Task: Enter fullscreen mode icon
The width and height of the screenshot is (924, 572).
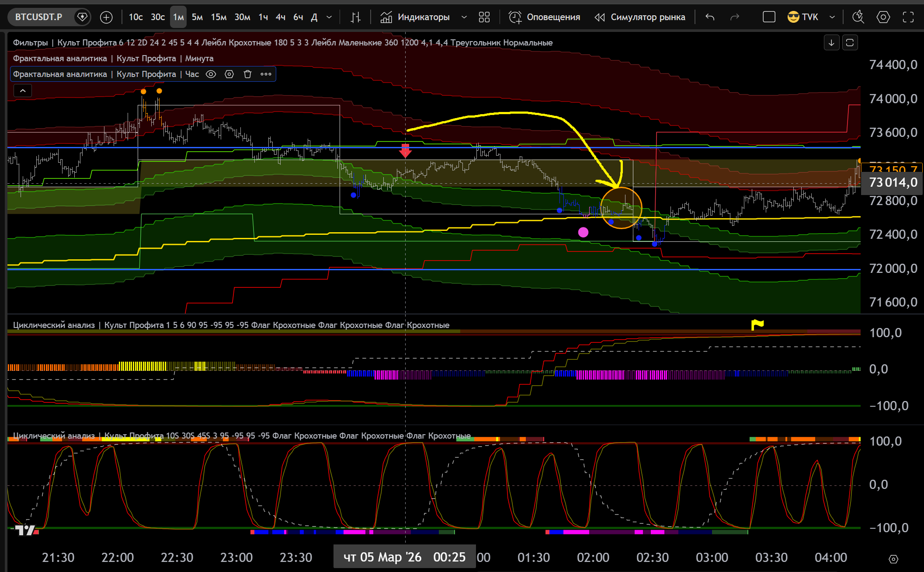Action: pos(908,17)
